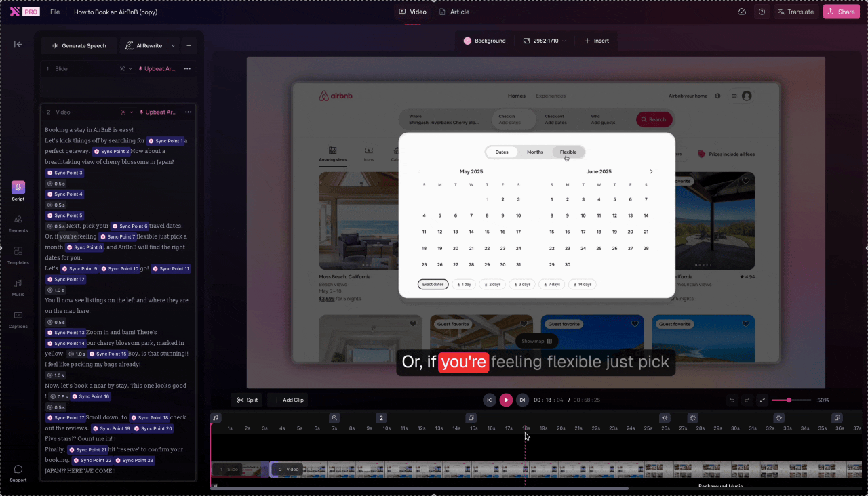Image resolution: width=868 pixels, height=496 pixels.
Task: Select the Exact dates option
Action: [433, 284]
